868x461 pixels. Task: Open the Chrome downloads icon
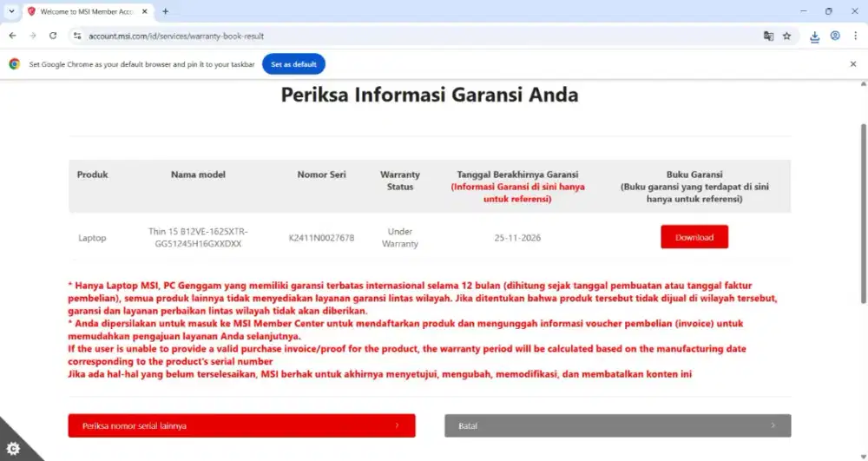[815, 36]
